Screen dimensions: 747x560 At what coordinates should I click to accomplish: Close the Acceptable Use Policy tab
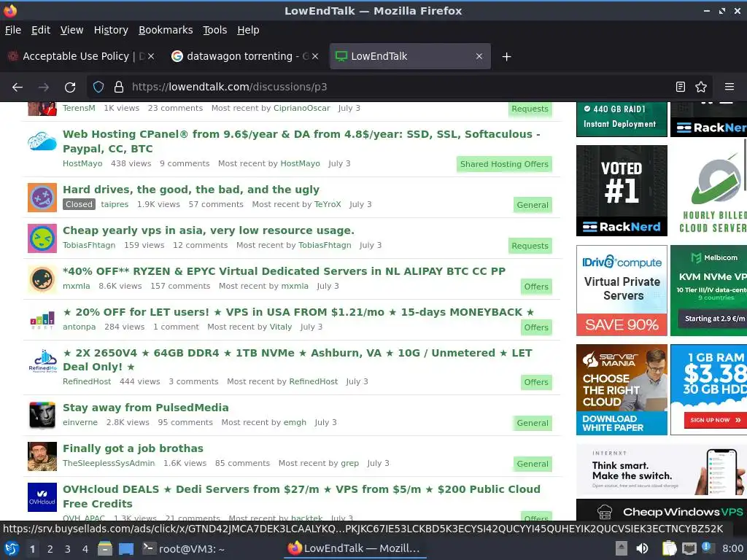[151, 56]
